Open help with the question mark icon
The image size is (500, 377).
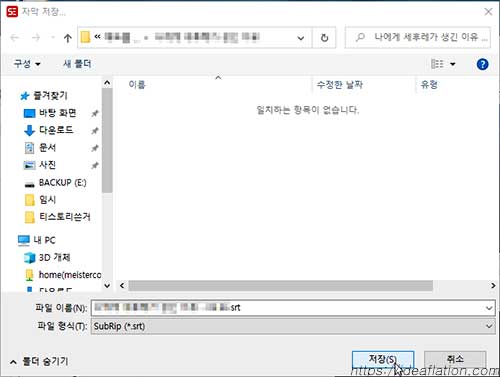pyautogui.click(x=482, y=64)
